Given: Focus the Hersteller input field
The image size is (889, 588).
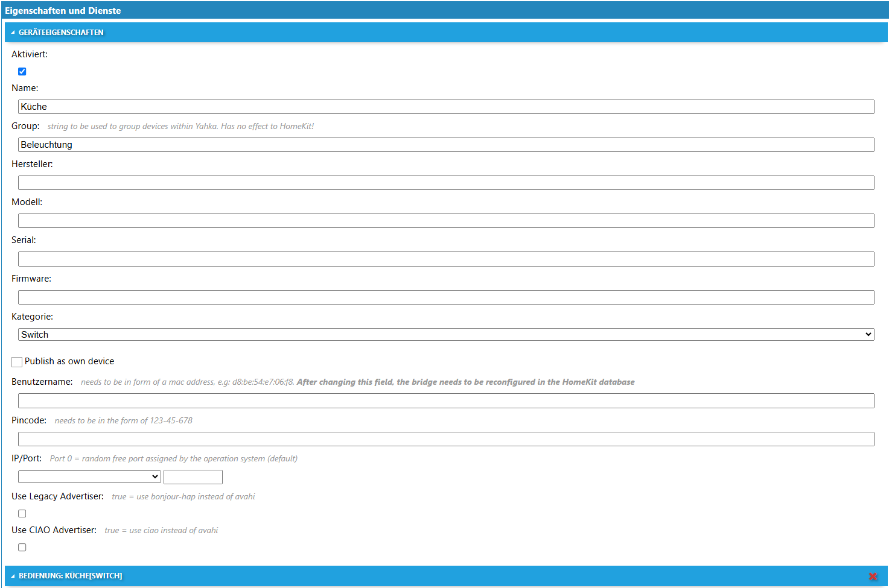Looking at the screenshot, I should [x=446, y=183].
